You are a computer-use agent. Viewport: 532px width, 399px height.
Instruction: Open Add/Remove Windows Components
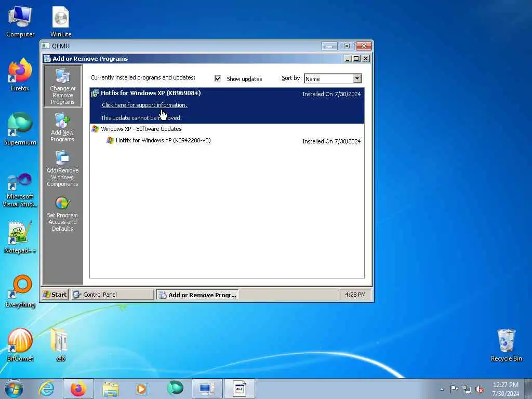coord(62,169)
